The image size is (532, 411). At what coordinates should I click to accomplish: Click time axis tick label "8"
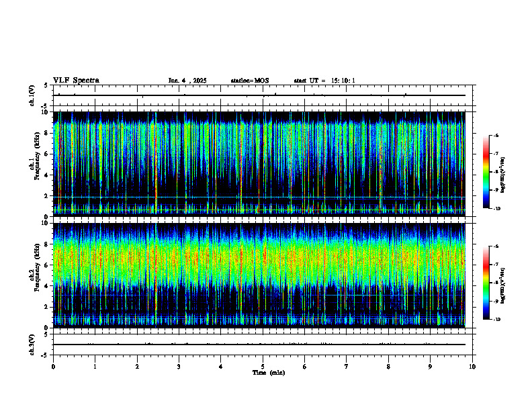pyautogui.click(x=388, y=367)
